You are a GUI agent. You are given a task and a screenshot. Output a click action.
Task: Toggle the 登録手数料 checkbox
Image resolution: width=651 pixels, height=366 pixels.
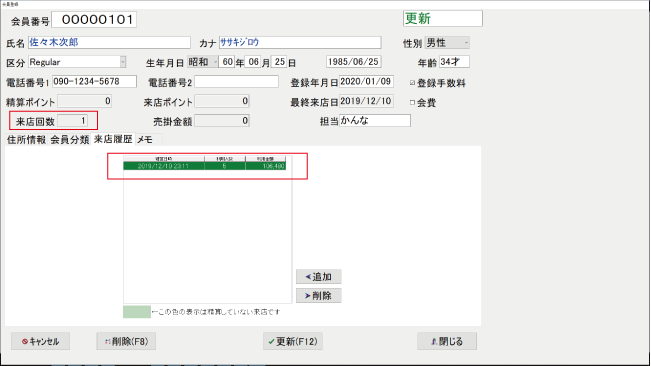[412, 83]
